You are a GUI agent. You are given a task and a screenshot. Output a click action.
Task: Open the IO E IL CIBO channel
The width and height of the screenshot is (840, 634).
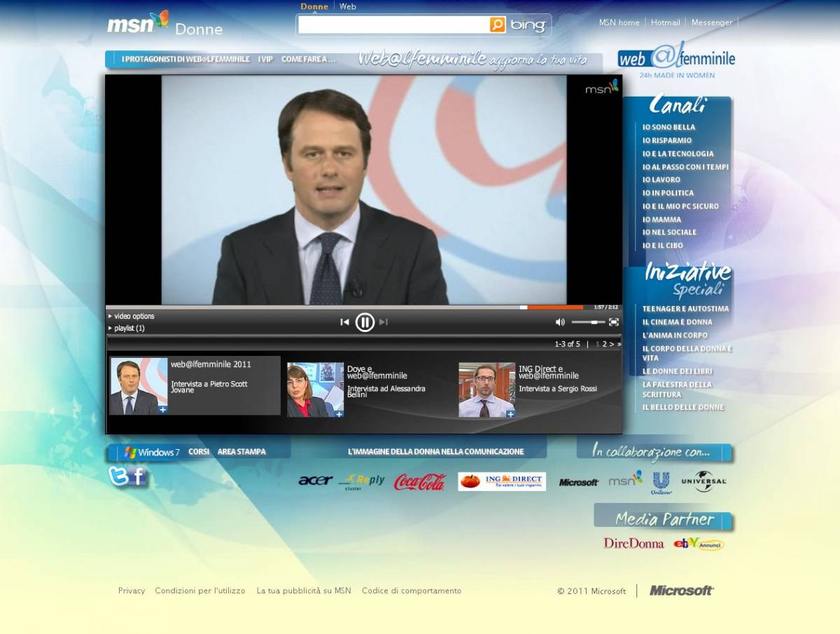pos(663,246)
